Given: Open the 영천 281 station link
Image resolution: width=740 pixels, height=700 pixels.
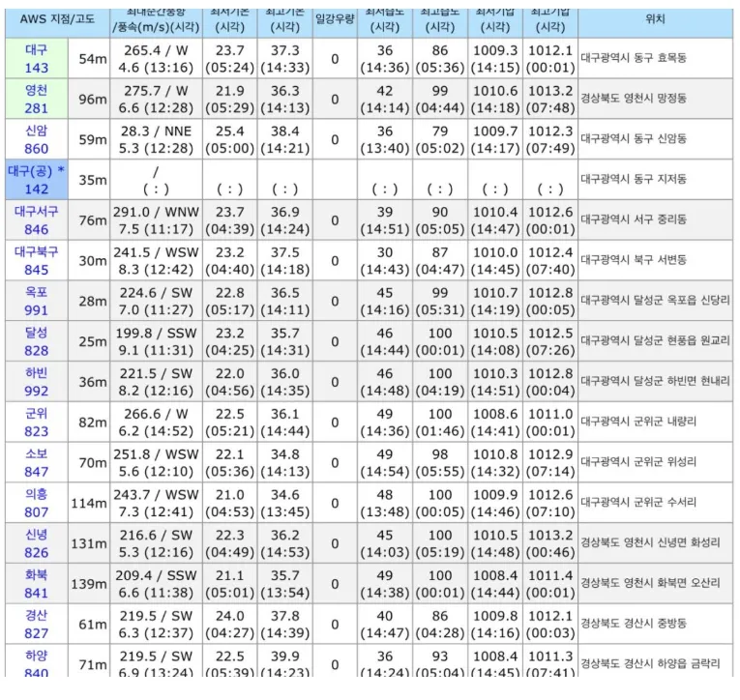Looking at the screenshot, I should tap(37, 99).
